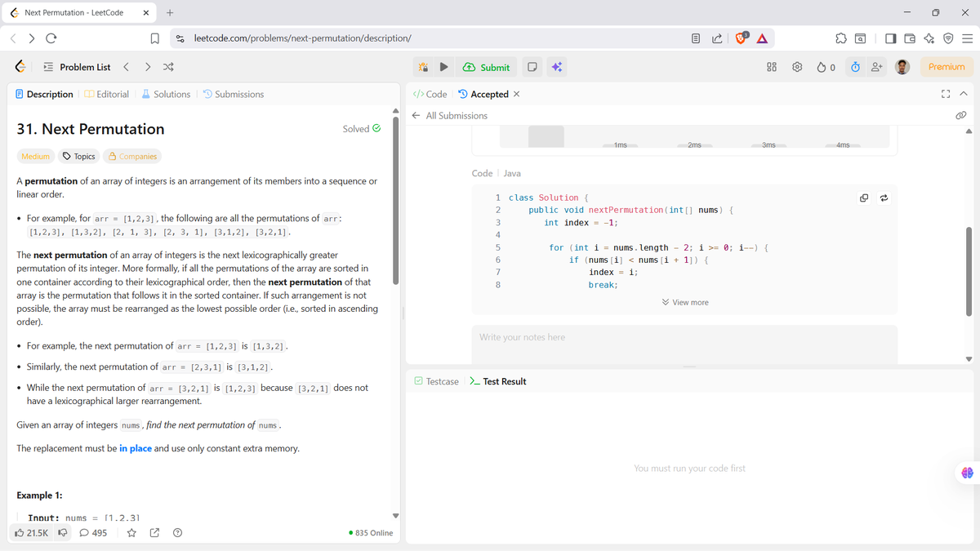Viewport: 980px width, 551px height.
Task: Like the problem with thumbs-up 21.5K
Action: pyautogui.click(x=31, y=533)
